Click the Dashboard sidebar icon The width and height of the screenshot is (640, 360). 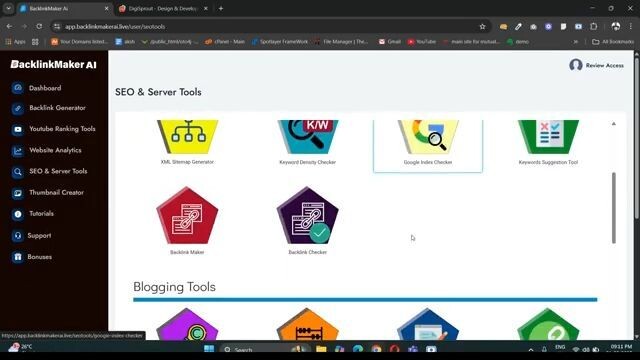pyautogui.click(x=18, y=88)
